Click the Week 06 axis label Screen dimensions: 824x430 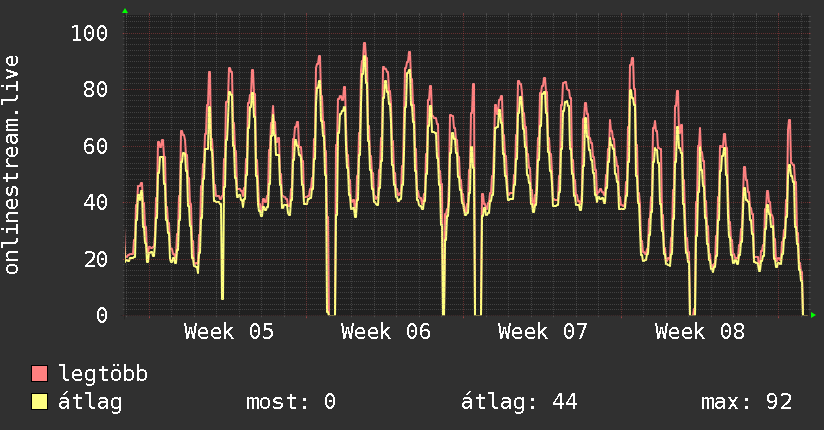click(x=386, y=332)
